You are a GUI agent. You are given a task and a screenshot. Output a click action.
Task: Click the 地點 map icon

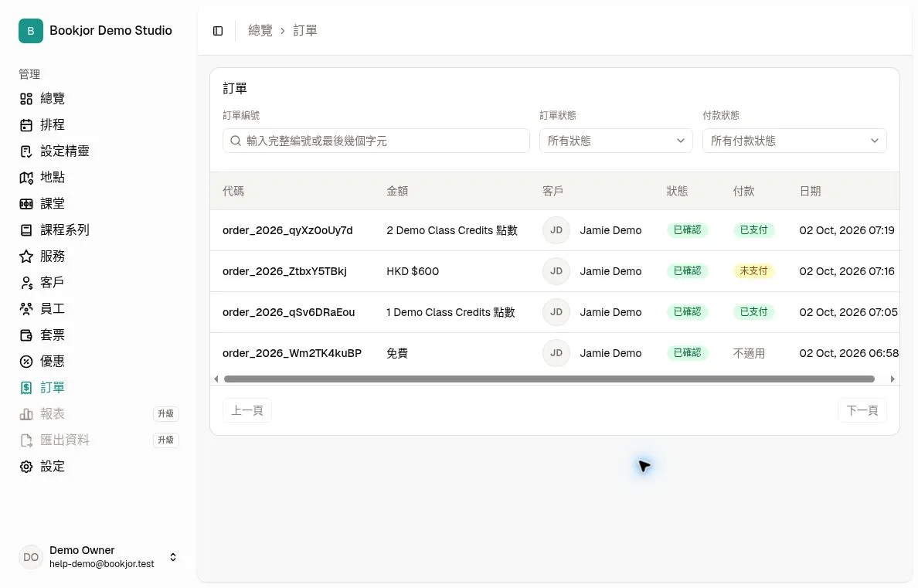[26, 178]
